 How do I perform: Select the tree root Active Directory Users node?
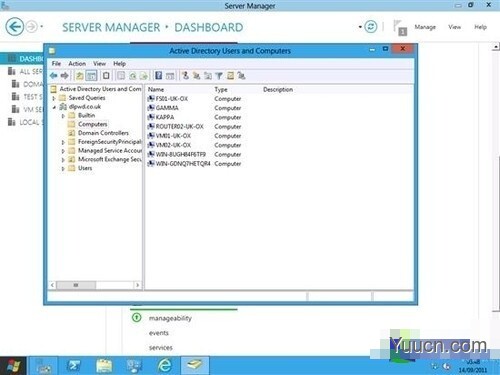click(x=100, y=89)
